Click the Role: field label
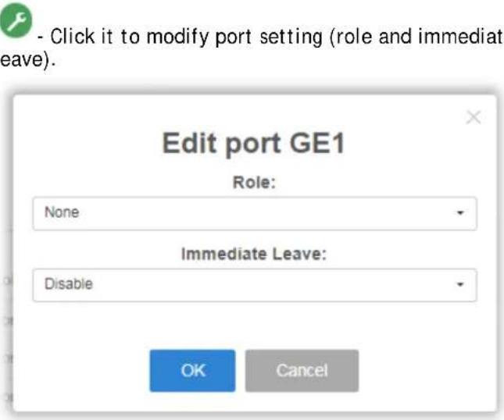 (x=254, y=183)
